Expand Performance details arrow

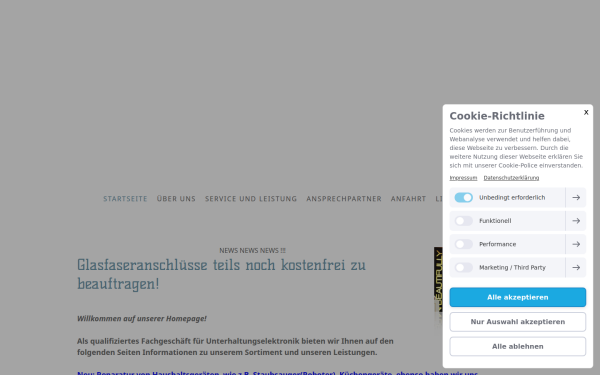pos(576,244)
